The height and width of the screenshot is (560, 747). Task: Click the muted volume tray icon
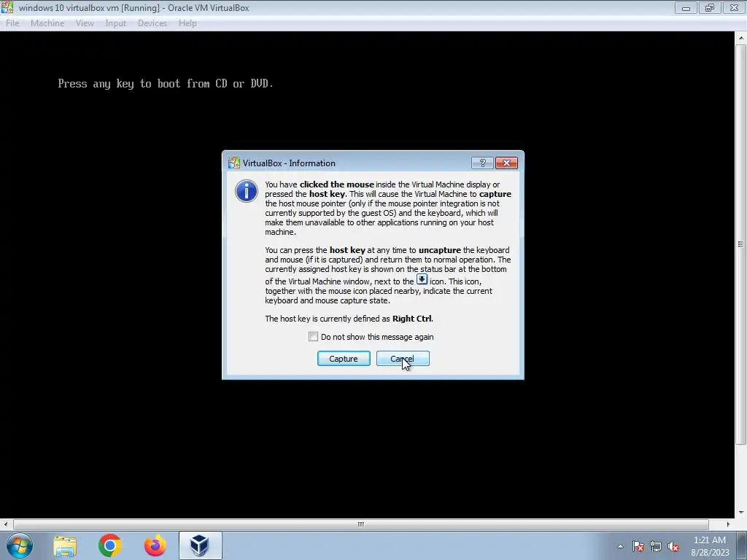[x=673, y=546]
